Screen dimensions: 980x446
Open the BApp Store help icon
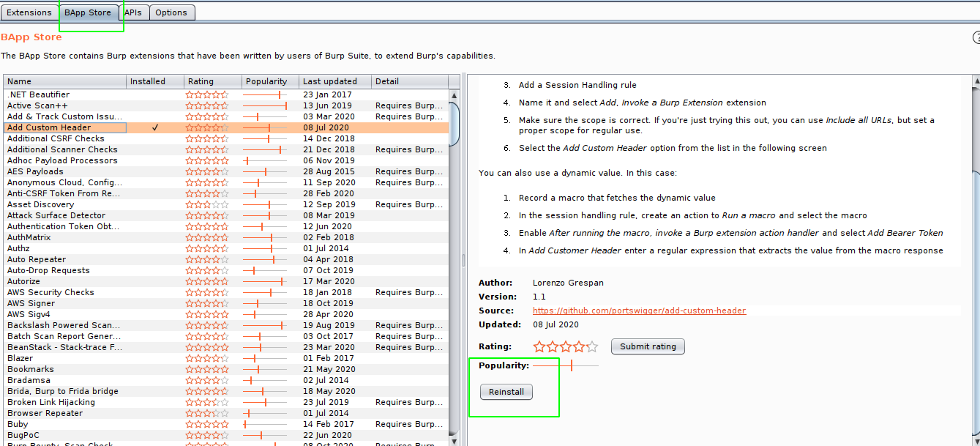point(976,38)
